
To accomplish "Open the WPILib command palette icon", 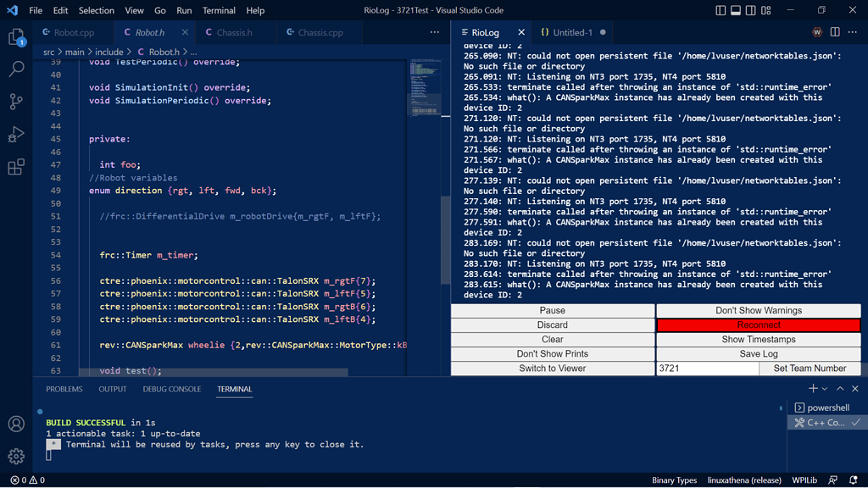I will [816, 31].
